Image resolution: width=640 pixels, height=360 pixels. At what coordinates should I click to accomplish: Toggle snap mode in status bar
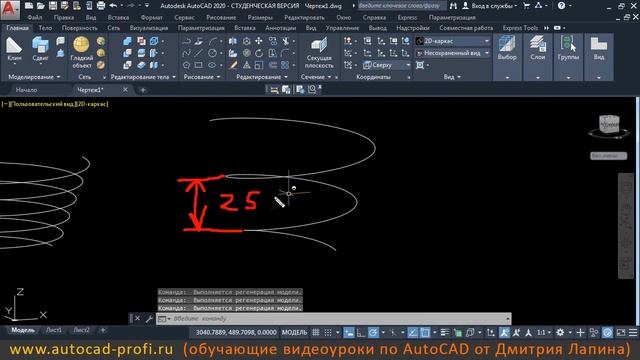pos(328,333)
